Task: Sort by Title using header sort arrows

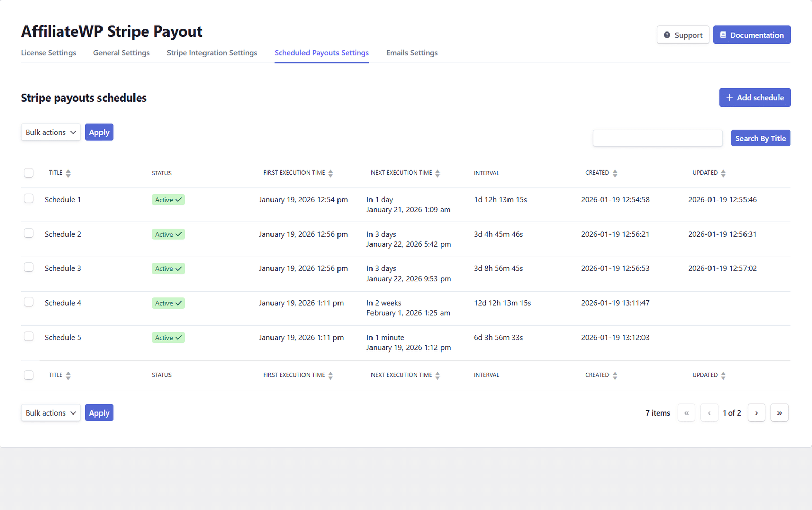Action: [68, 173]
